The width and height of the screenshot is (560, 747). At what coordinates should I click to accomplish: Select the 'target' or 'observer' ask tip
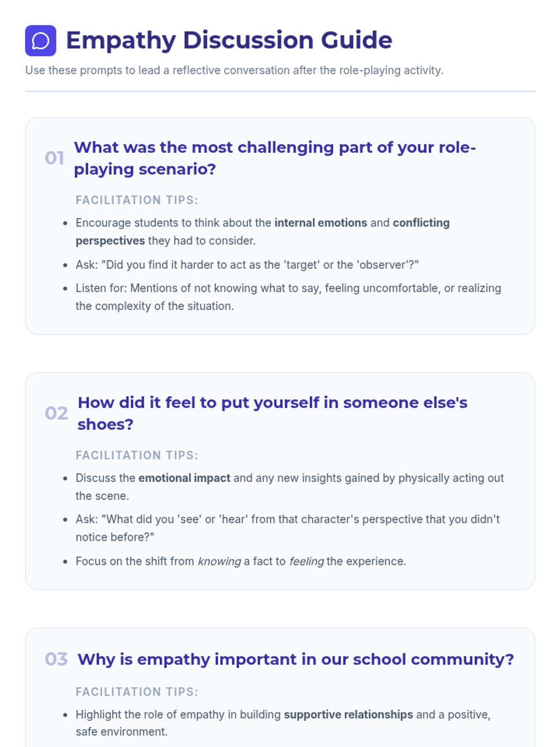pos(247,265)
